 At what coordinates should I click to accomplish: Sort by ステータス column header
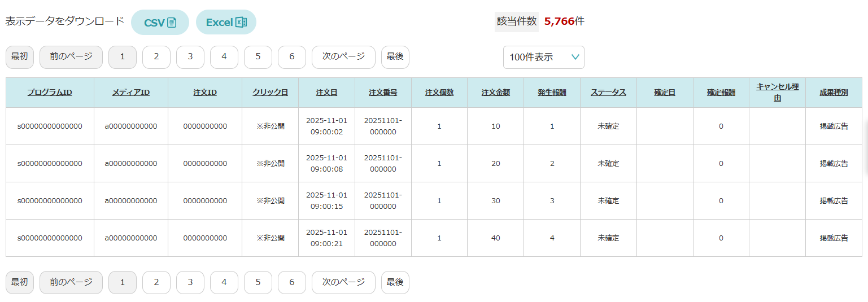pyautogui.click(x=608, y=93)
